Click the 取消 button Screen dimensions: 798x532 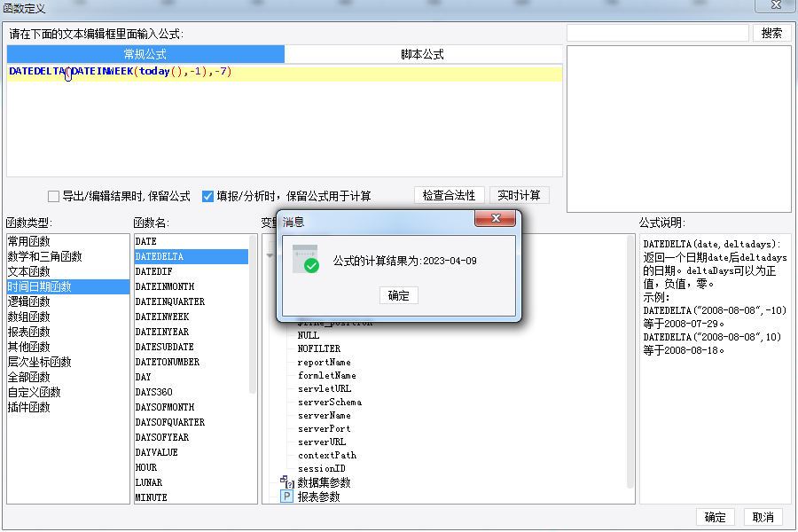pyautogui.click(x=763, y=517)
